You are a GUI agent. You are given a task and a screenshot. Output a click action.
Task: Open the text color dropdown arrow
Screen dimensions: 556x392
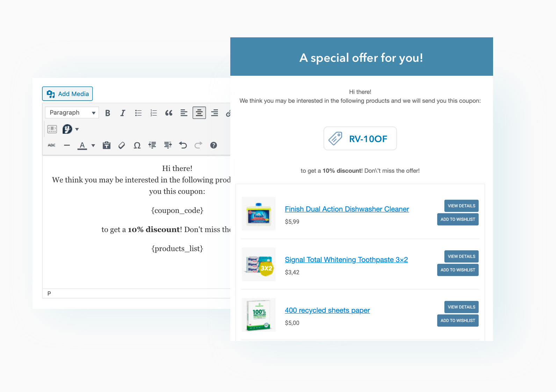pyautogui.click(x=93, y=146)
